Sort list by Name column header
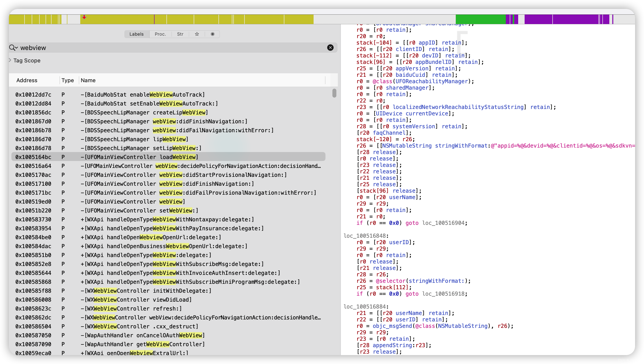The width and height of the screenshot is (644, 364). tap(88, 80)
